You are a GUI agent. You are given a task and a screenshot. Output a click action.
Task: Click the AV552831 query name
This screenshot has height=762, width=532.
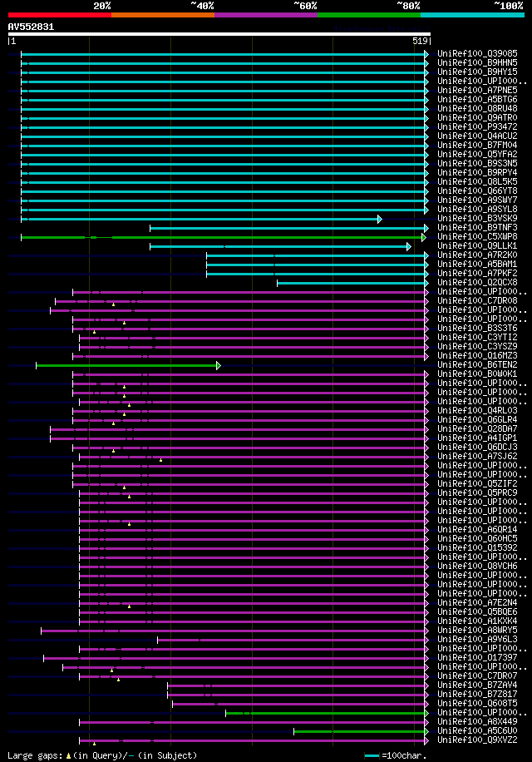click(x=31, y=27)
